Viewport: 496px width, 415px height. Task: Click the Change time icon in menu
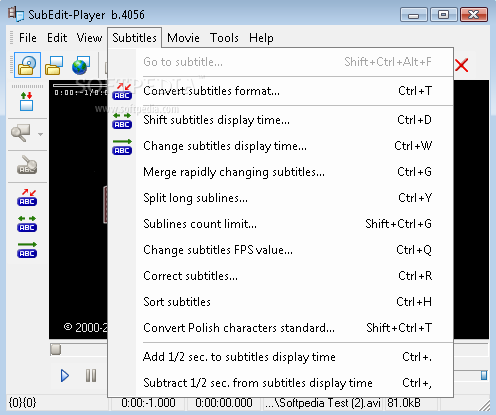tap(122, 146)
